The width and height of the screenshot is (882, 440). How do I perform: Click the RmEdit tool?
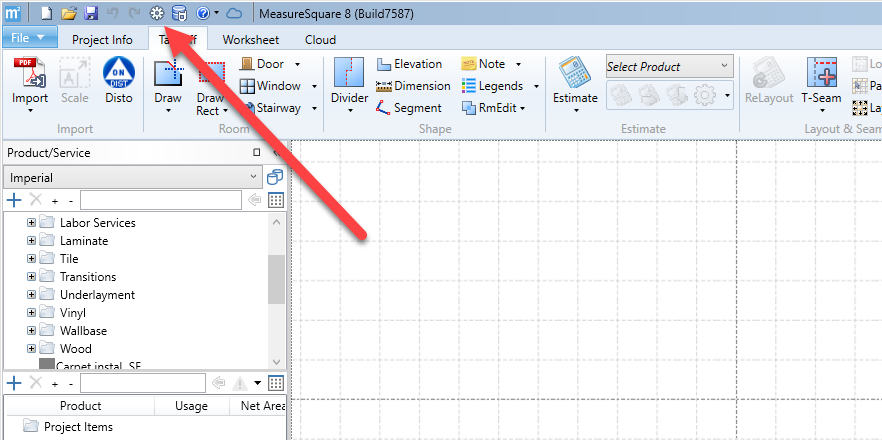point(489,108)
